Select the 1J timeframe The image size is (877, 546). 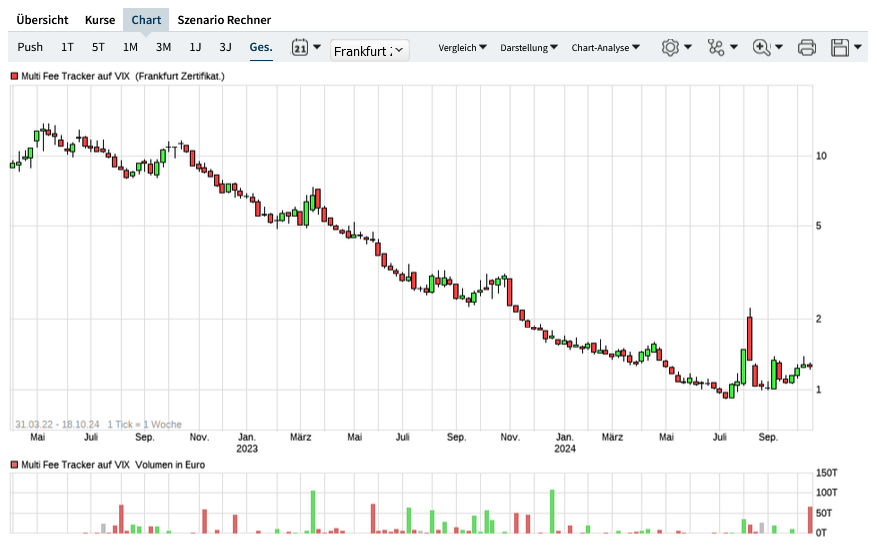195,47
